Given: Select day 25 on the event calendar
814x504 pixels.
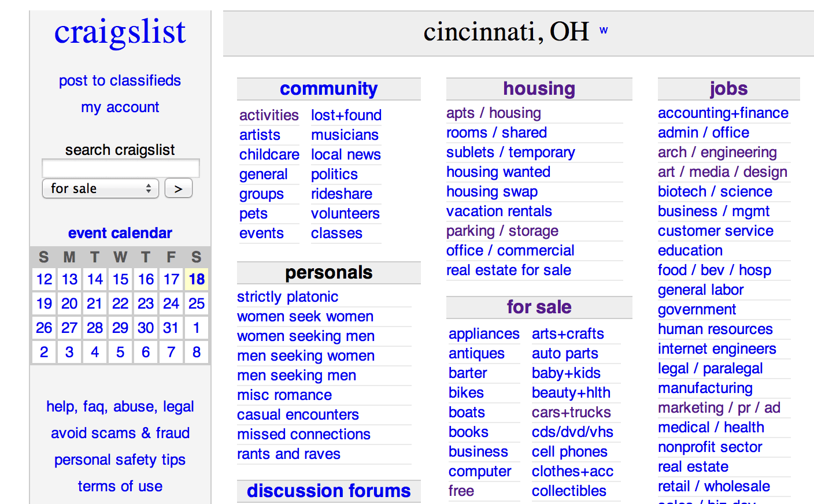Looking at the screenshot, I should [197, 303].
